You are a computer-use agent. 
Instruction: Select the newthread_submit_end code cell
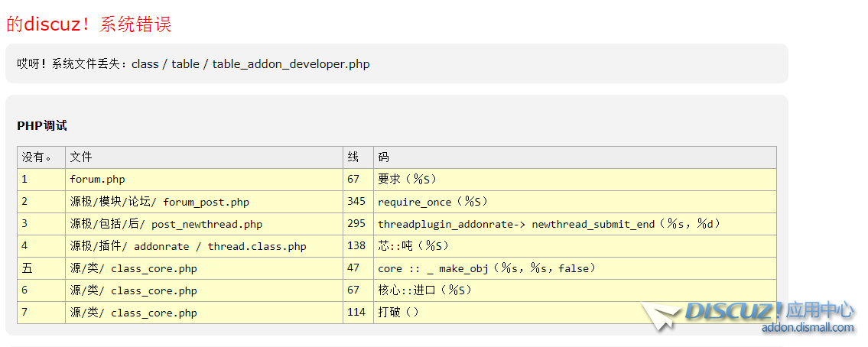[549, 224]
